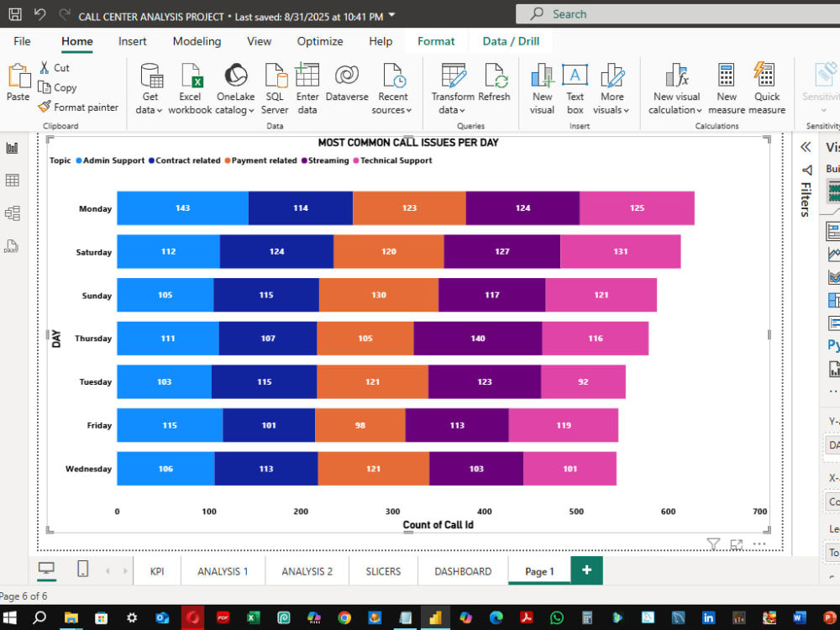Open the Optimize ribbon tab

tap(320, 41)
